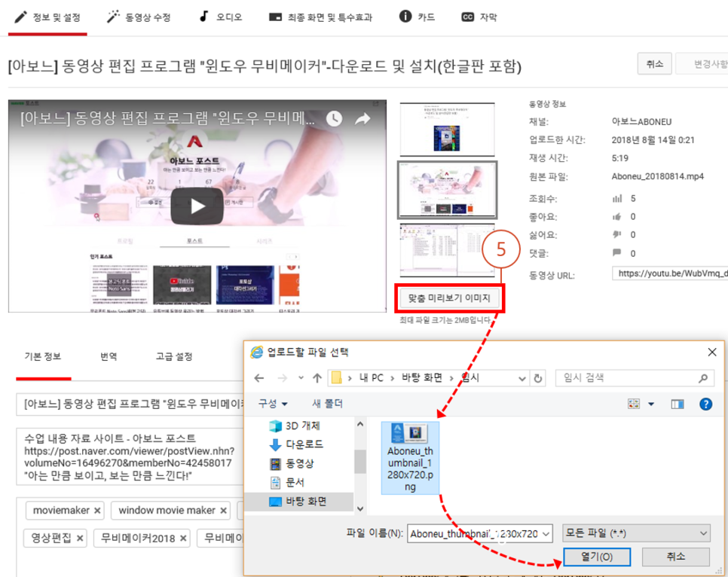Image resolution: width=728 pixels, height=577 pixels.
Task: Open the 카드 tab
Action: 417,17
